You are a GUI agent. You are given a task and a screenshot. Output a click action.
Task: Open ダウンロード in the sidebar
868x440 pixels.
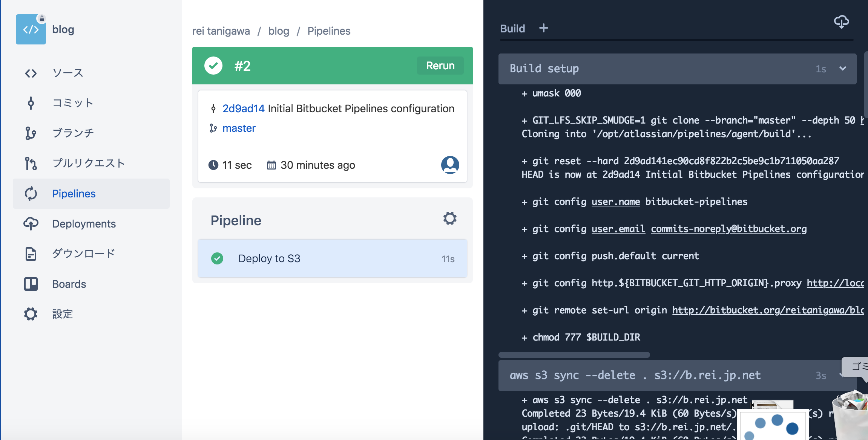(84, 254)
